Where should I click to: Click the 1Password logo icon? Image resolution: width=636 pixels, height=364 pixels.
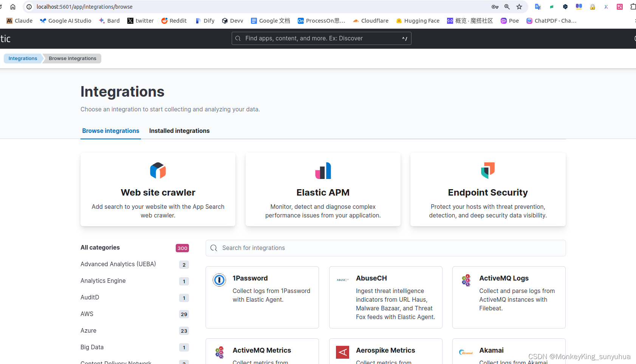click(219, 280)
